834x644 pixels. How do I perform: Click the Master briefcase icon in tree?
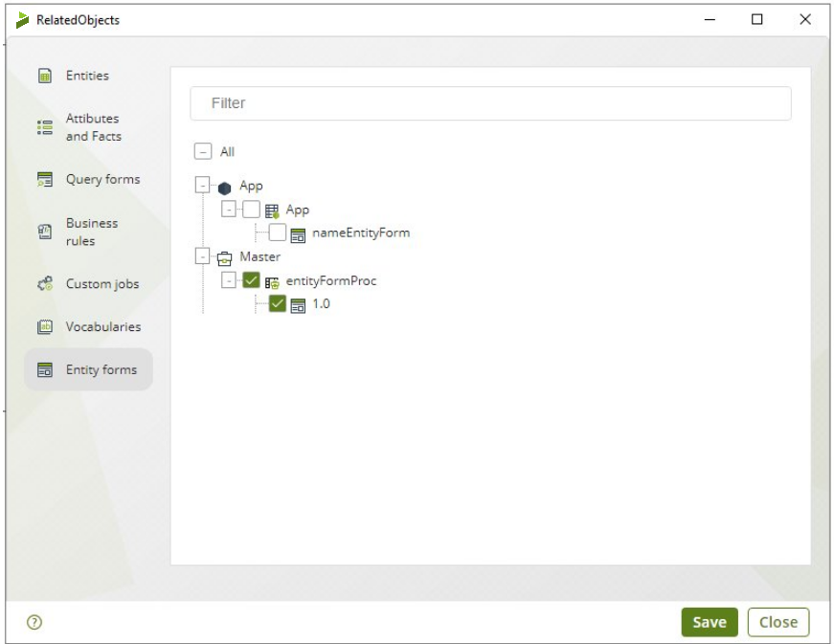point(224,257)
